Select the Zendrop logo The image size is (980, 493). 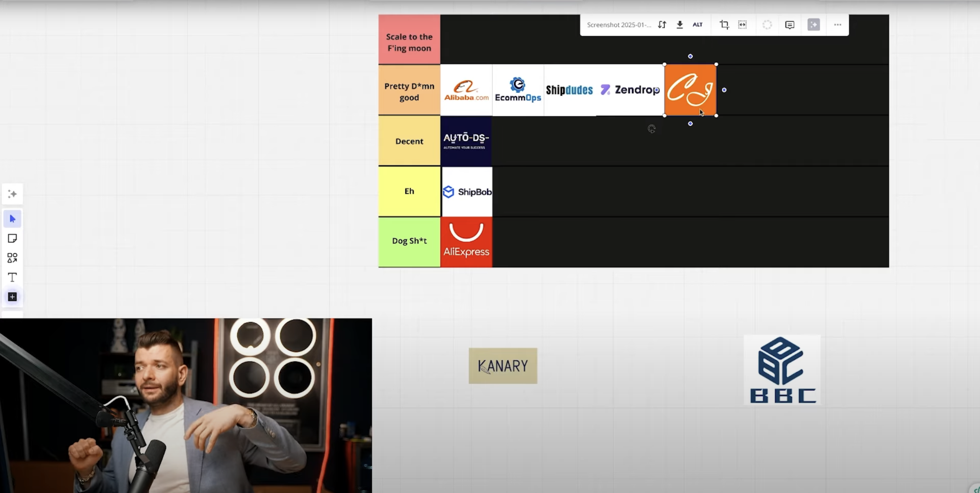pos(630,90)
